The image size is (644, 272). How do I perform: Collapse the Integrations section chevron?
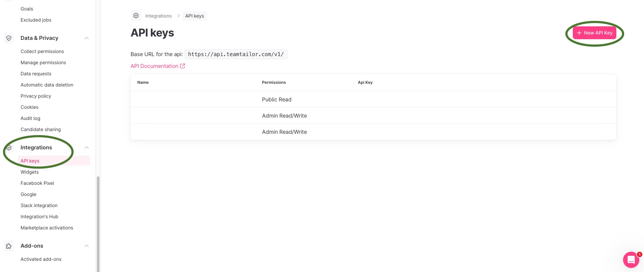click(x=87, y=148)
